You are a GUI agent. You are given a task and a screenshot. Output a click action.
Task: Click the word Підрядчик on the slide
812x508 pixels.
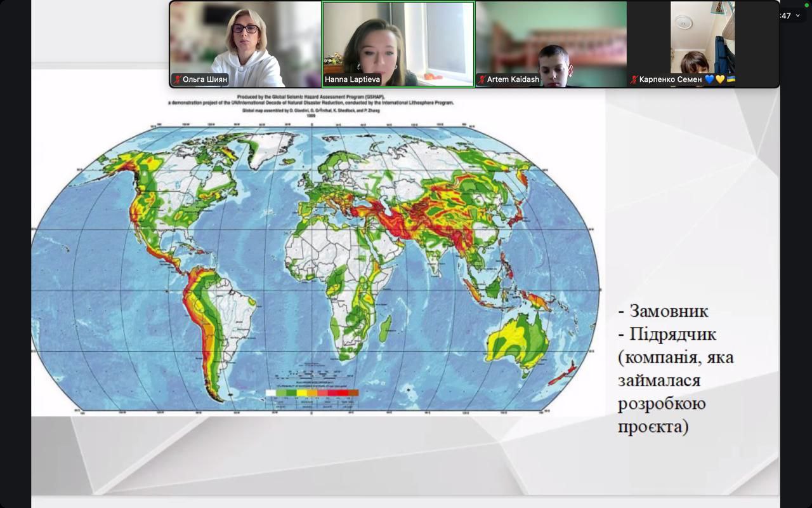click(672, 334)
